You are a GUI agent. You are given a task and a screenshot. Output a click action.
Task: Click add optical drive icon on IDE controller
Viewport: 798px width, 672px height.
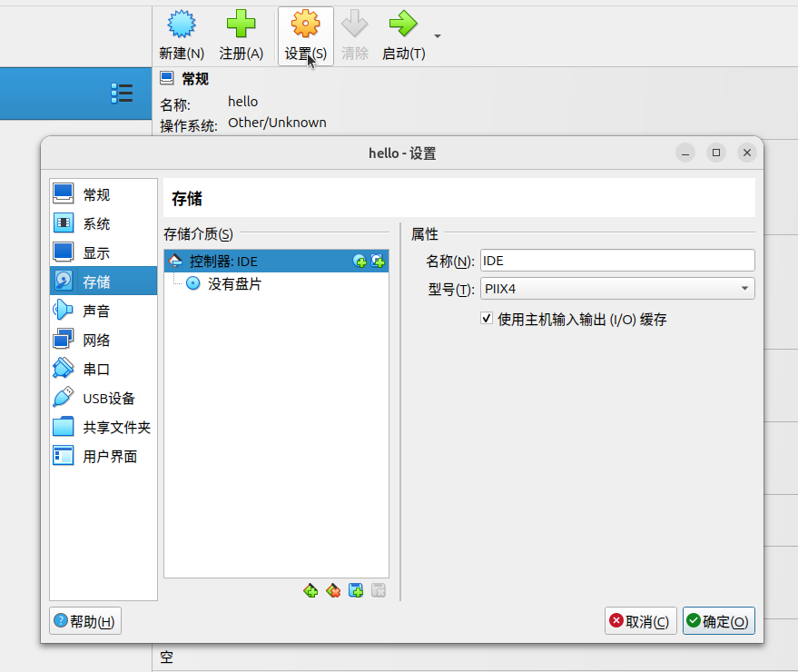click(x=360, y=262)
